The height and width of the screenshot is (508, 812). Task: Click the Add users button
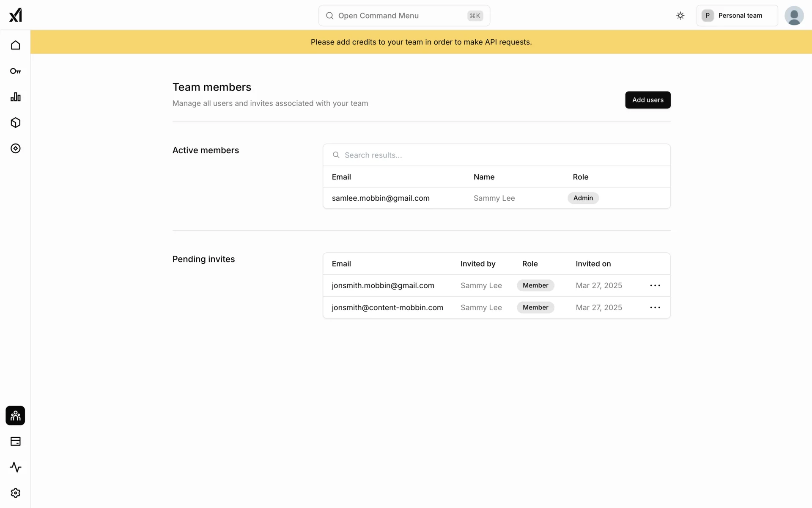point(647,100)
